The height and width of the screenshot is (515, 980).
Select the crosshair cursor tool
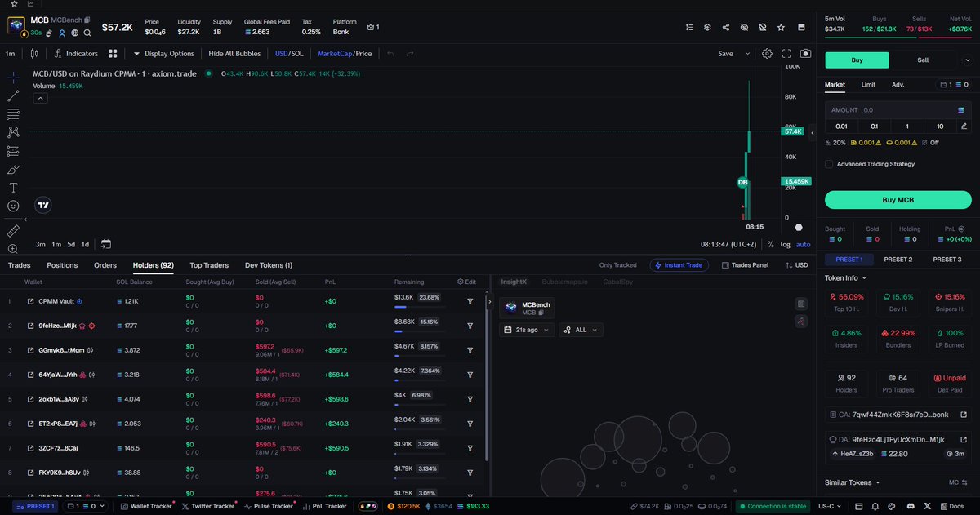coord(13,78)
